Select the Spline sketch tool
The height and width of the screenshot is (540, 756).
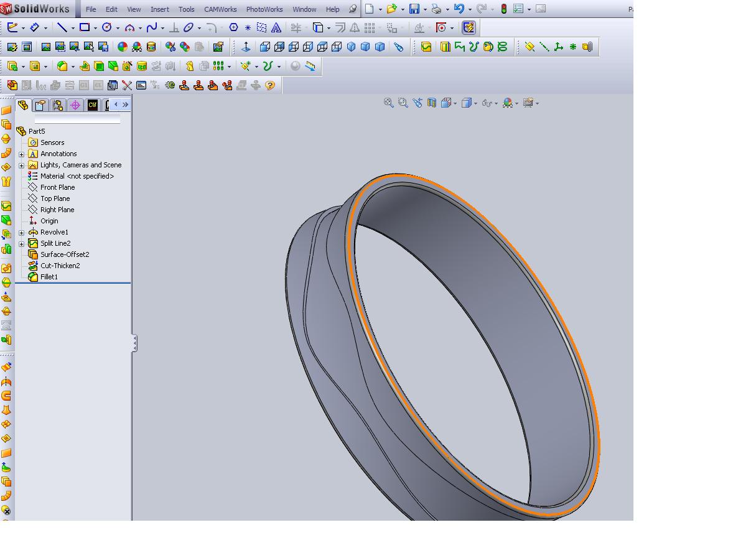click(x=152, y=27)
